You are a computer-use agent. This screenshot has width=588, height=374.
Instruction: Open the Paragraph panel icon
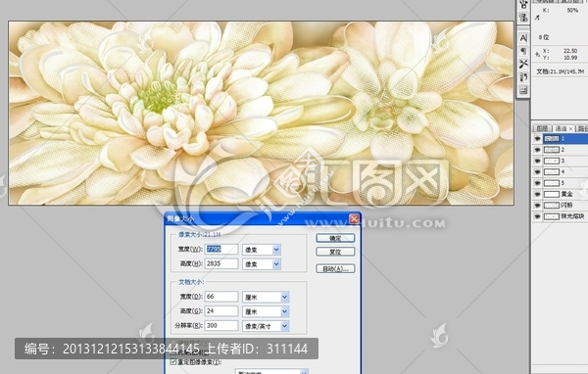(x=523, y=51)
